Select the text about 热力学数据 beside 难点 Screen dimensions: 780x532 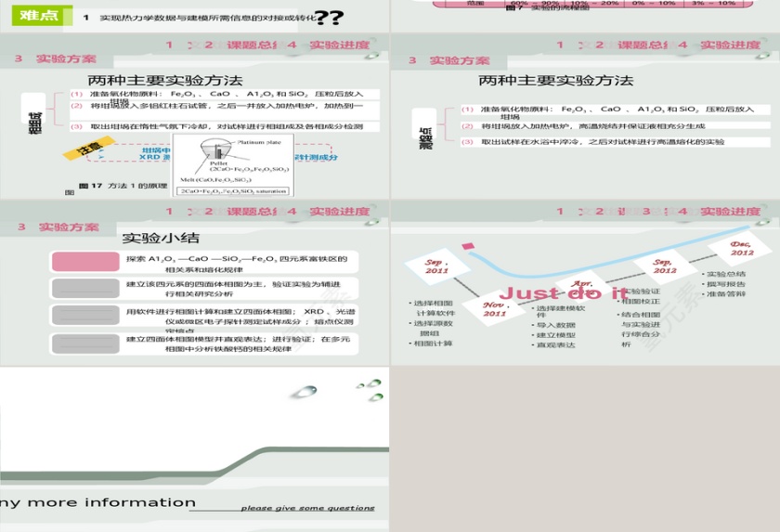[x=208, y=18]
